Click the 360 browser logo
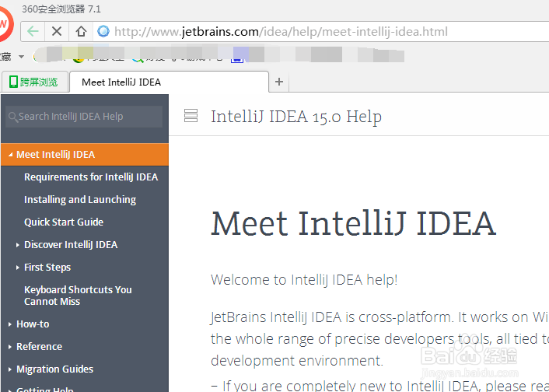 click(x=5, y=25)
